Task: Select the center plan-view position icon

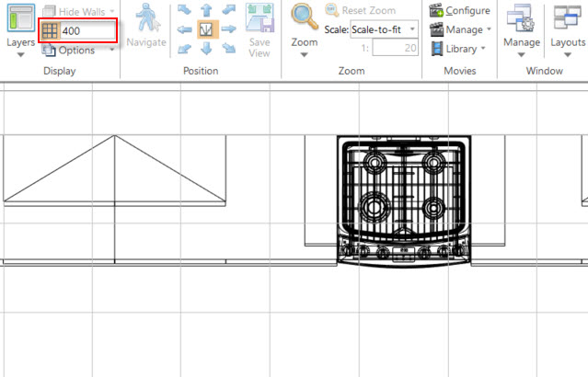Action: [x=207, y=29]
